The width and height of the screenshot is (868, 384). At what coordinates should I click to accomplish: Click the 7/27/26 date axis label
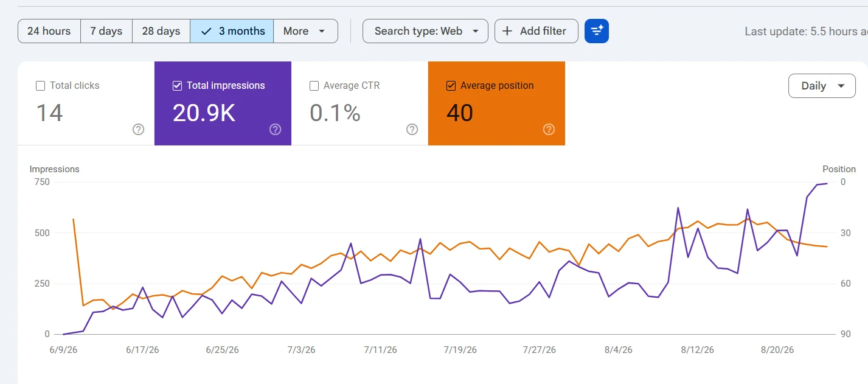[x=540, y=350]
